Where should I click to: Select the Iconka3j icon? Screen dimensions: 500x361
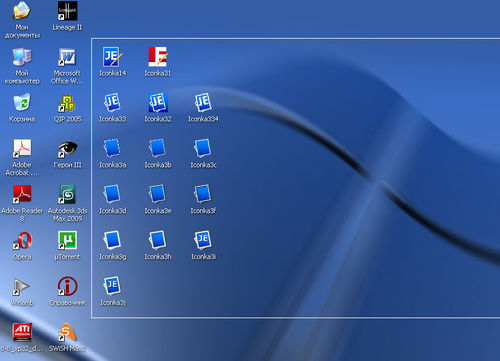point(112,286)
